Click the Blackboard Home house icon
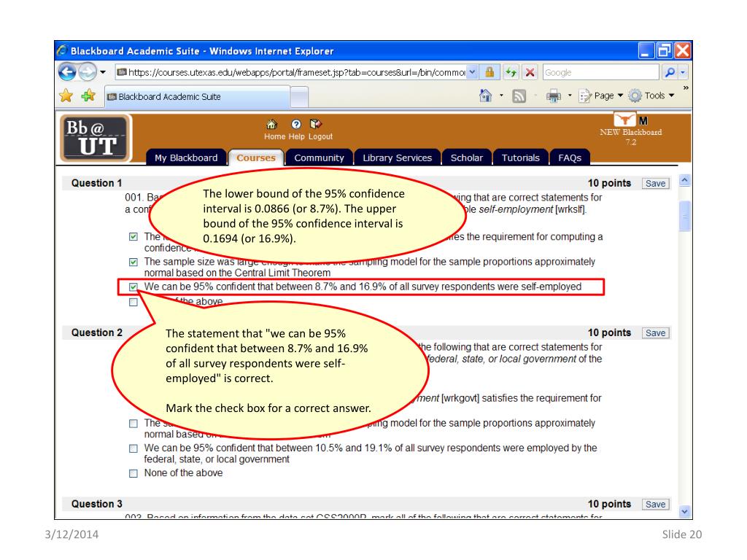747x560 pixels. point(272,125)
